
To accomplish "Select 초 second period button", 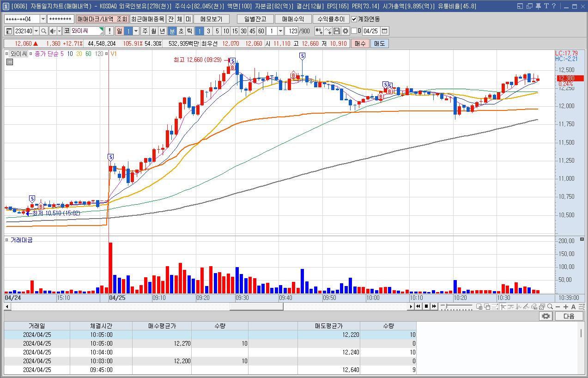I will pos(181,31).
